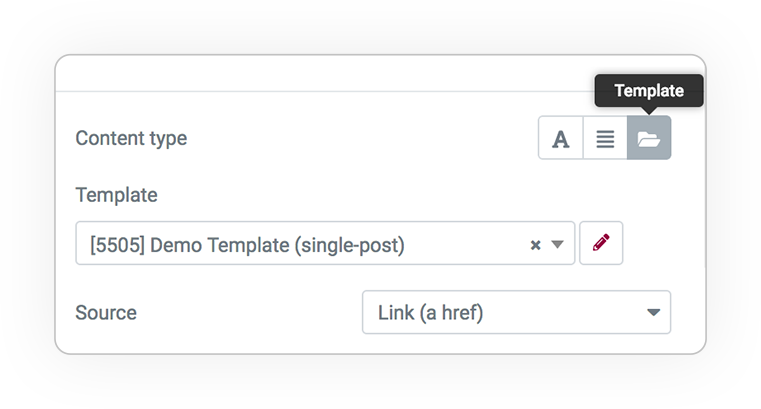Image resolution: width=761 pixels, height=409 pixels.
Task: Click the [5505] Demo Template field text
Action: [247, 245]
